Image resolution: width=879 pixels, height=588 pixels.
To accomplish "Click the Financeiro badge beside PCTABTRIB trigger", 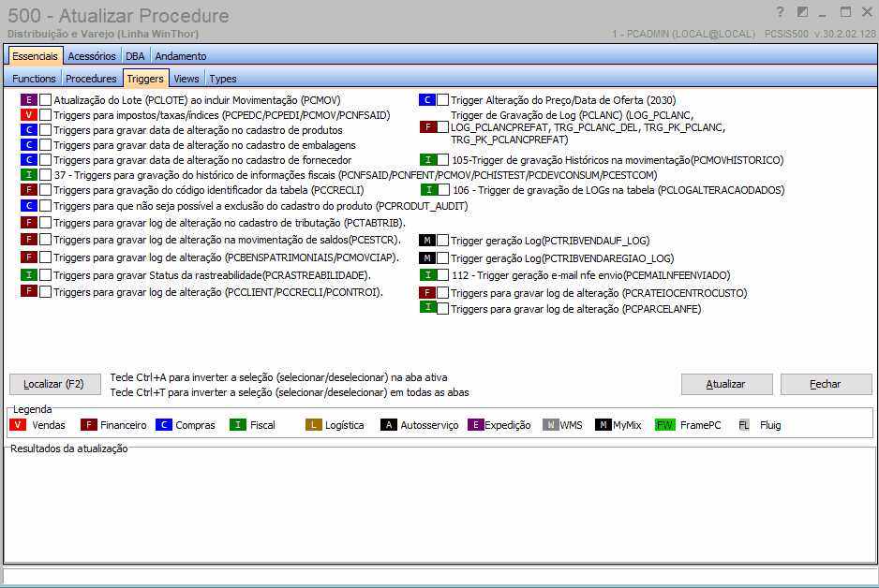I will 29,222.
